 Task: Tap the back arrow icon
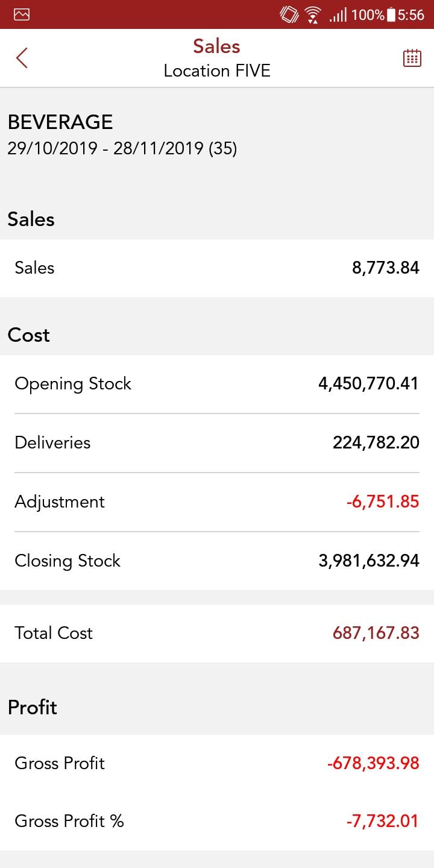tap(22, 58)
